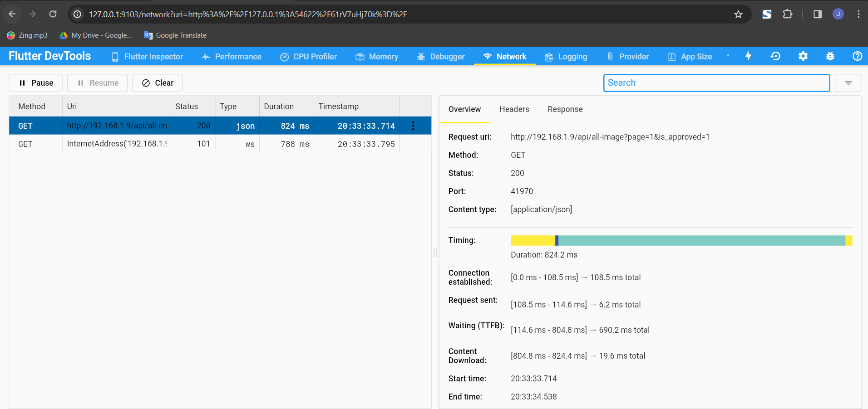Pause network traffic recording

[36, 83]
